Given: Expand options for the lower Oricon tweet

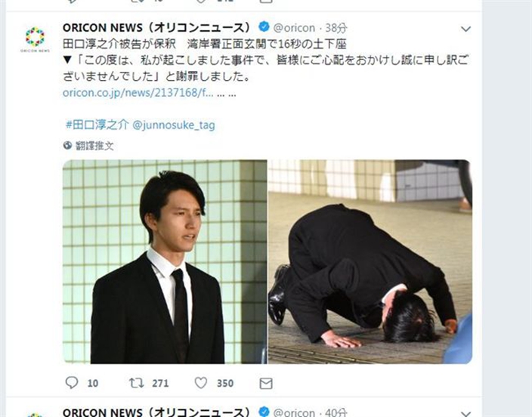Looking at the screenshot, I should (x=466, y=414).
